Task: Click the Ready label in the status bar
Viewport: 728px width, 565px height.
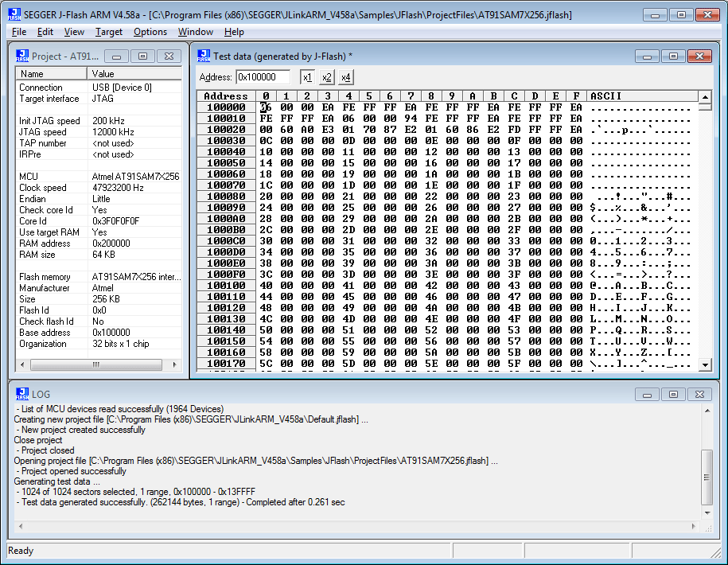Action: pyautogui.click(x=20, y=551)
